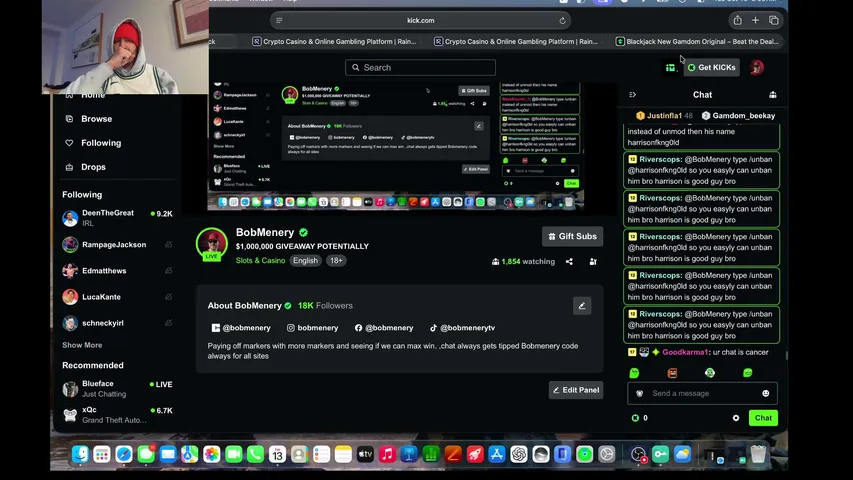Open @bobmenery Kick social link
This screenshot has height=480, width=853.
[241, 328]
